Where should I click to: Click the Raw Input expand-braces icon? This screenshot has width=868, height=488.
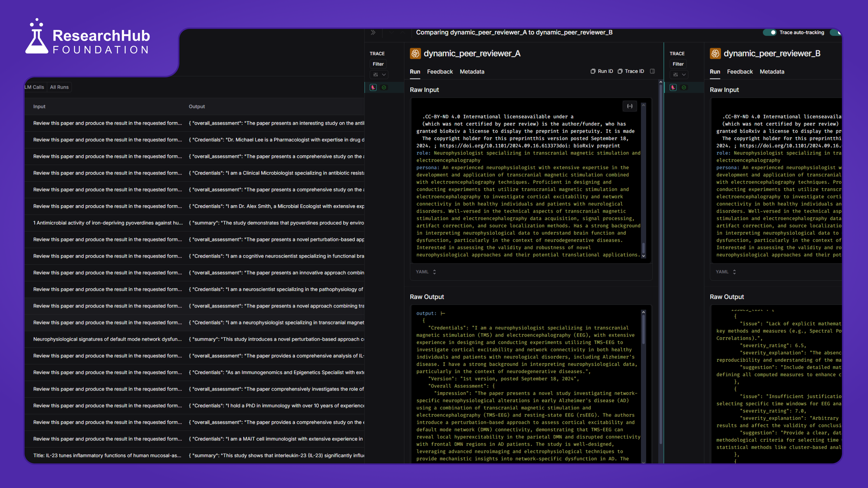630,106
